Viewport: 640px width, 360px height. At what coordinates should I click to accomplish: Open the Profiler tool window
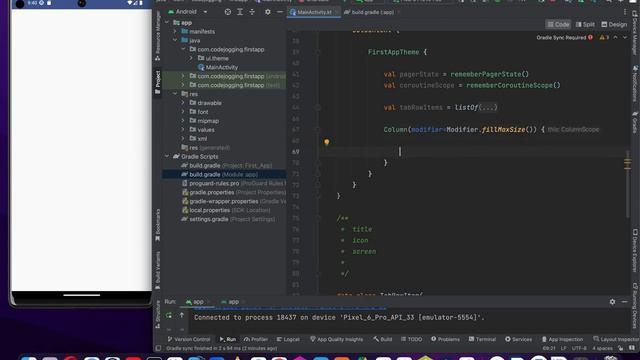[256, 339]
